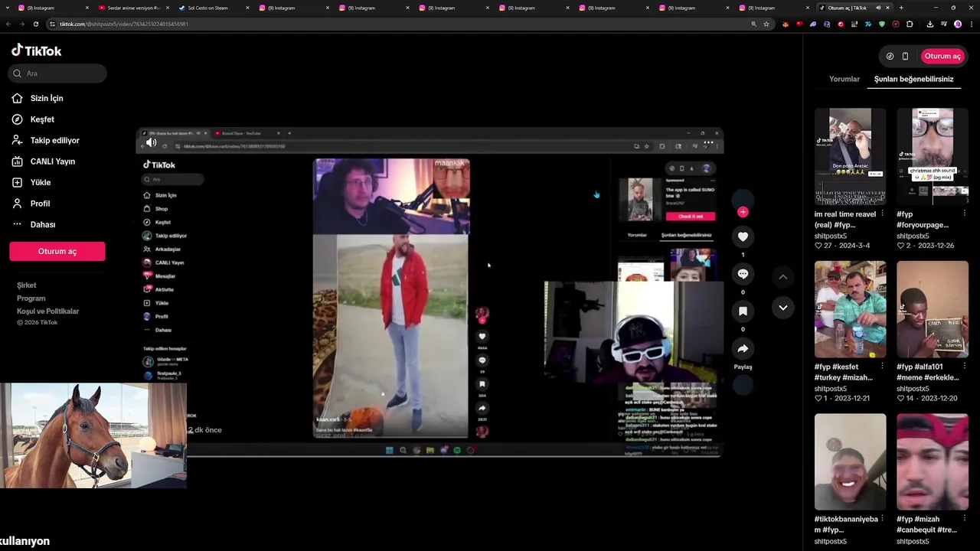Viewport: 980px width, 551px height.
Task: Click the main video to pause
Action: pyautogui.click(x=429, y=291)
